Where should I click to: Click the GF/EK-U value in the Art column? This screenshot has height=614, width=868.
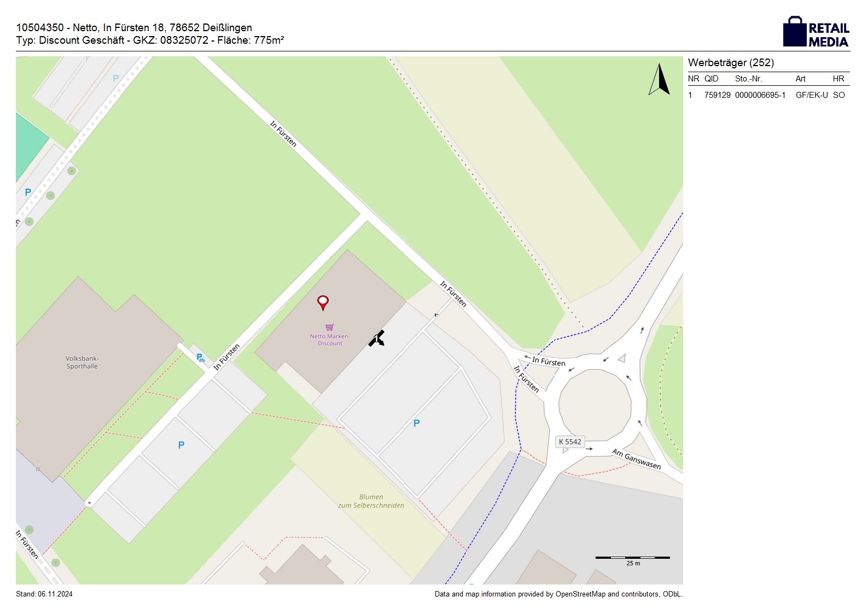(x=811, y=95)
